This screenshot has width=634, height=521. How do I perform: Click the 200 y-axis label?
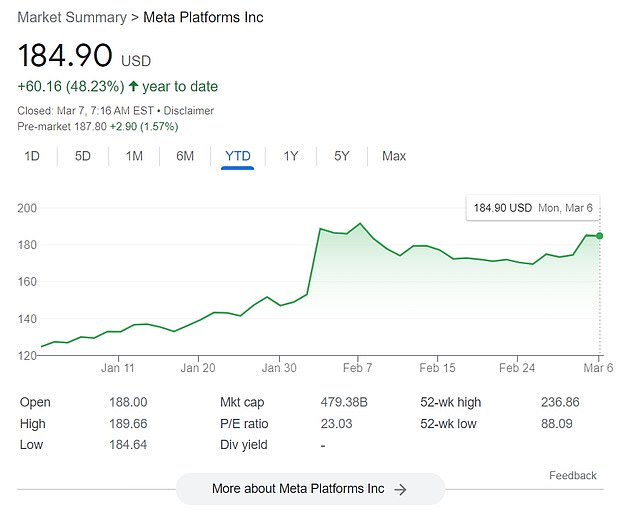[x=27, y=208]
